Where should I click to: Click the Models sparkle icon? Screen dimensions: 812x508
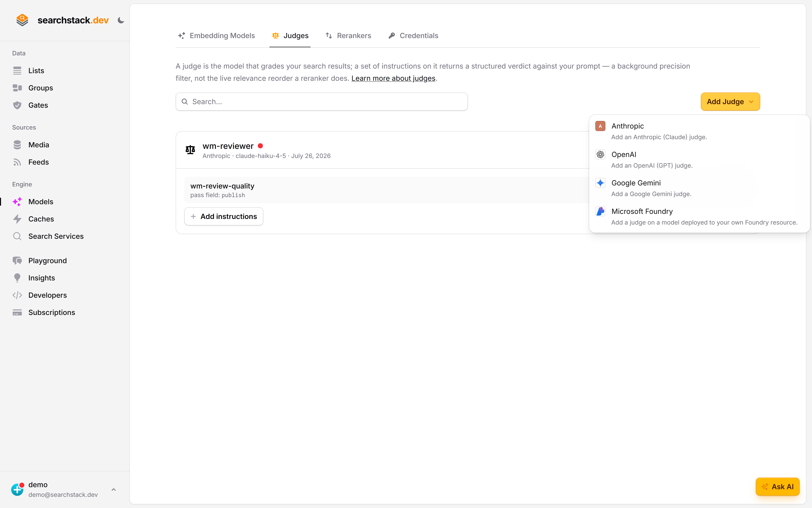click(x=17, y=202)
